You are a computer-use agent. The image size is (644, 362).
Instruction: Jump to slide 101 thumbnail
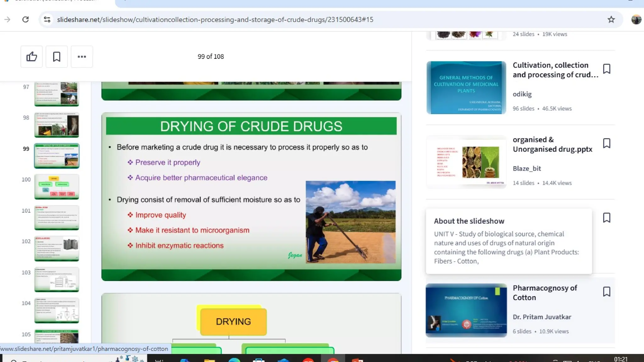57,218
